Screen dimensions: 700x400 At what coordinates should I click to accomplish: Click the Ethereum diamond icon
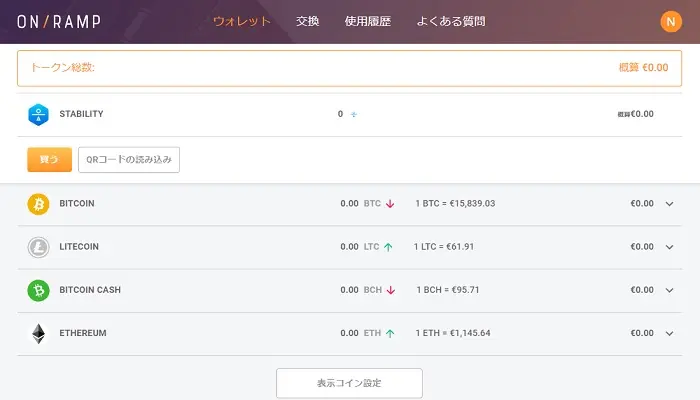point(38,333)
